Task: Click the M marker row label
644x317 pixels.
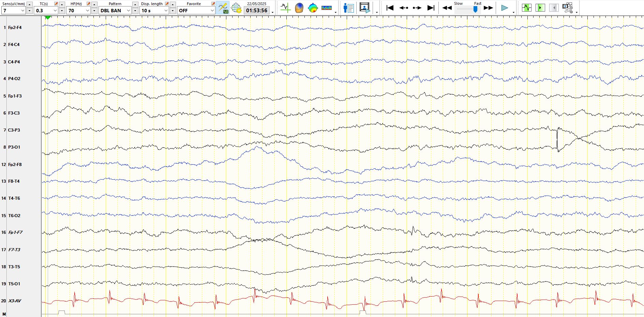Action: (x=4, y=314)
